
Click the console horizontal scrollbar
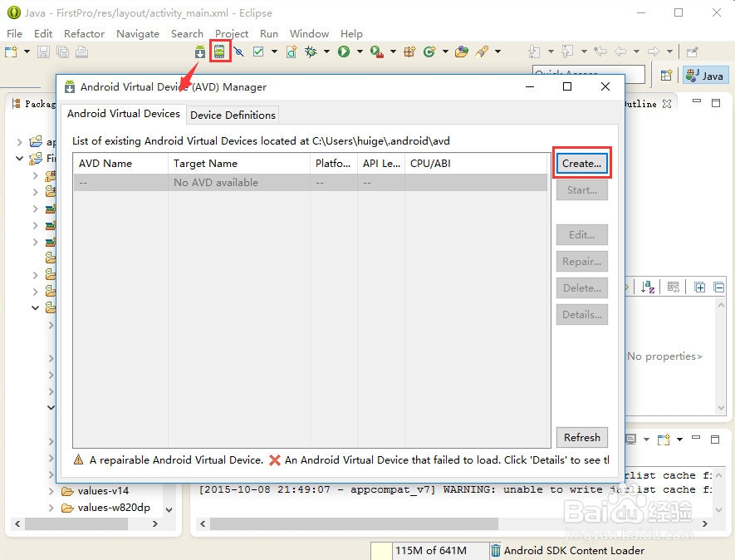[x=354, y=523]
